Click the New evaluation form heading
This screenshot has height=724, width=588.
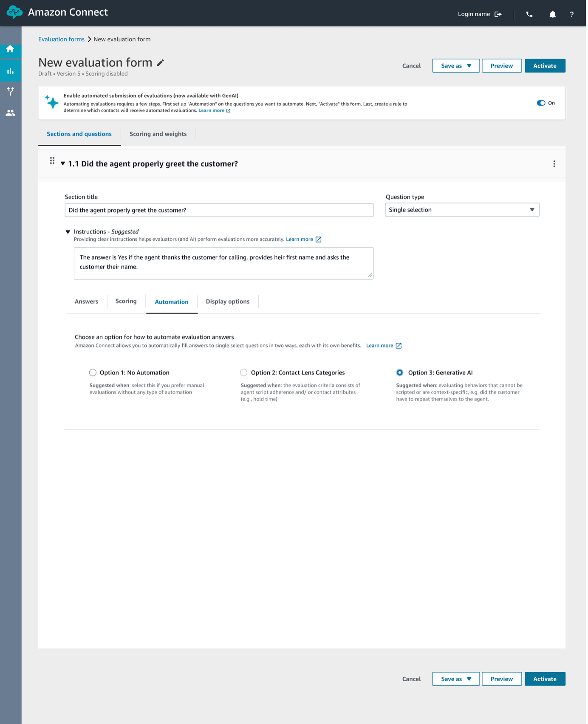[x=96, y=63]
